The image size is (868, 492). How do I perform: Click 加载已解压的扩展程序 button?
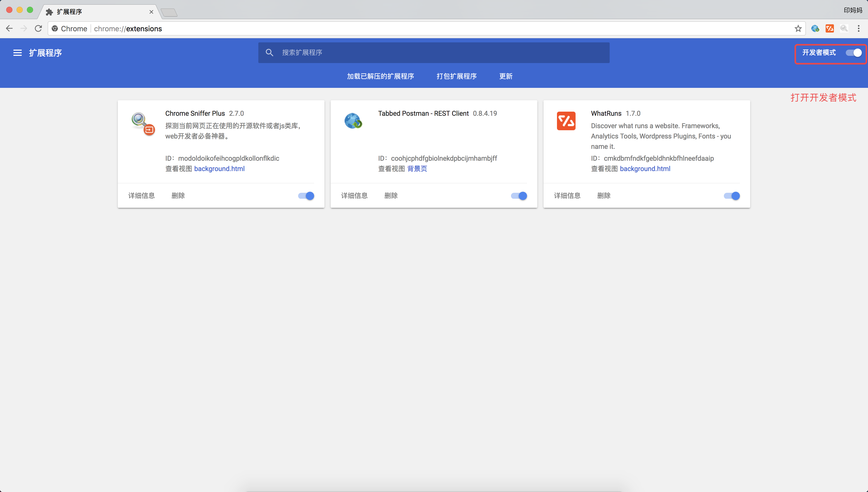click(380, 76)
